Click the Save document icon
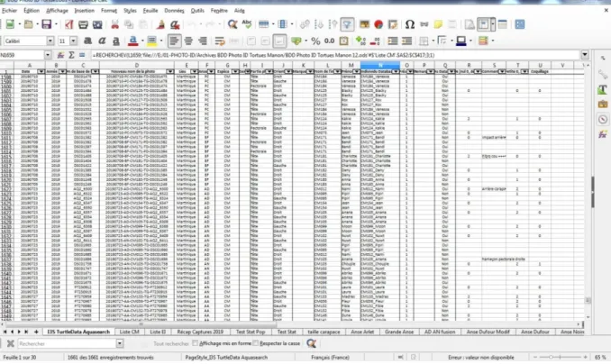Screen dimensions: 611x364 click(x=46, y=24)
